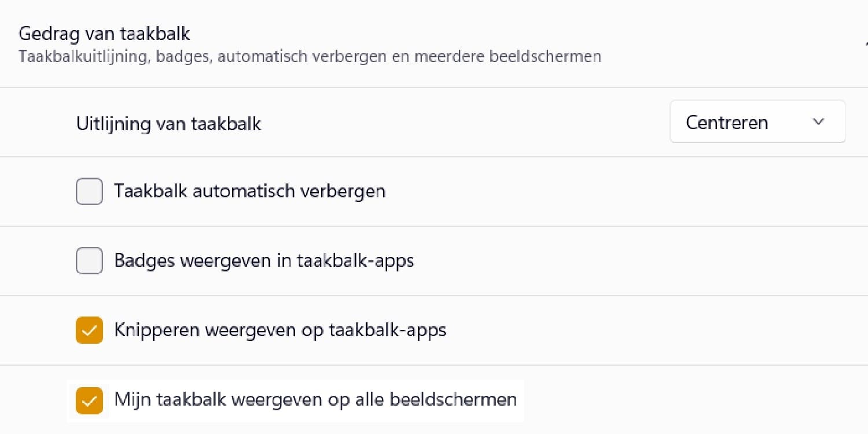Click the empty square box beside 'Taakbalk automatisch'

[89, 192]
